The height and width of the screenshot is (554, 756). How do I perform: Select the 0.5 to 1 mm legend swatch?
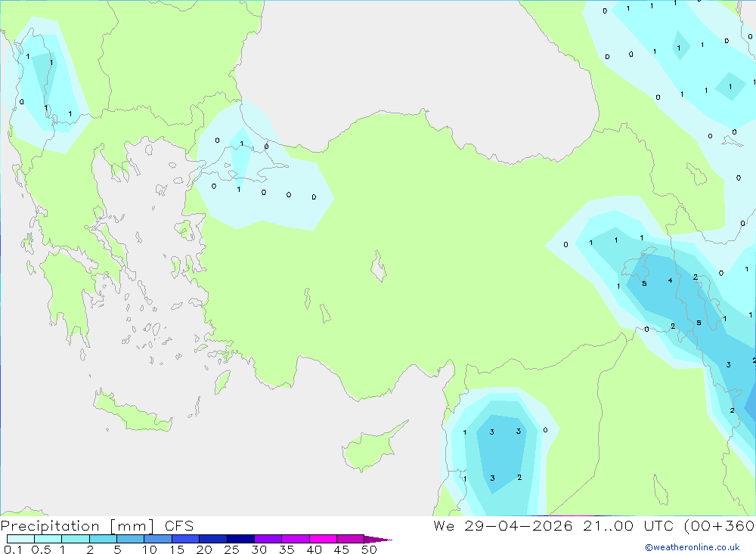click(48, 539)
